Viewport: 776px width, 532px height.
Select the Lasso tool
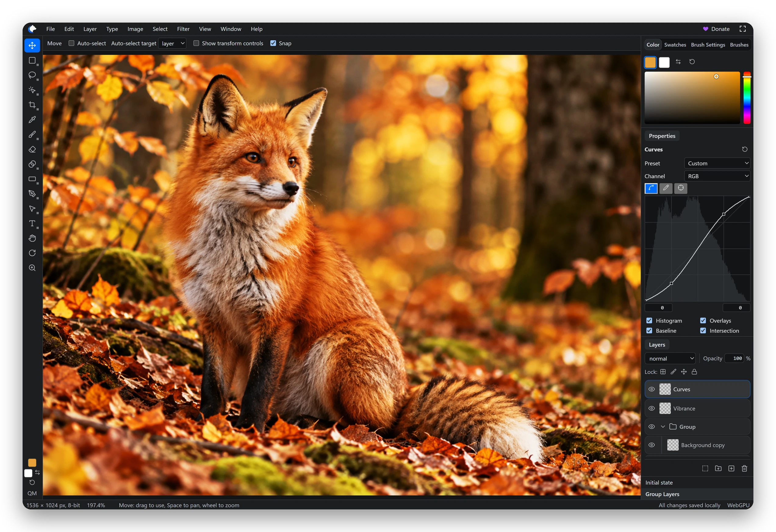point(32,75)
